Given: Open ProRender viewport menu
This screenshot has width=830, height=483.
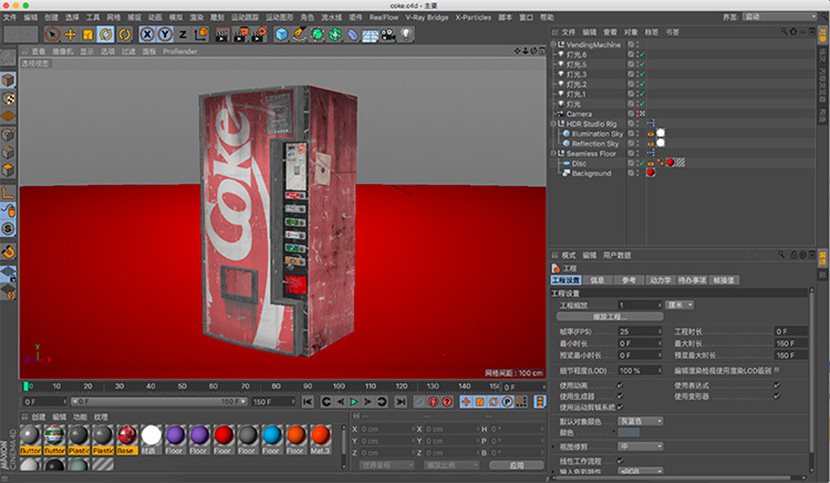Looking at the screenshot, I should tap(180, 51).
